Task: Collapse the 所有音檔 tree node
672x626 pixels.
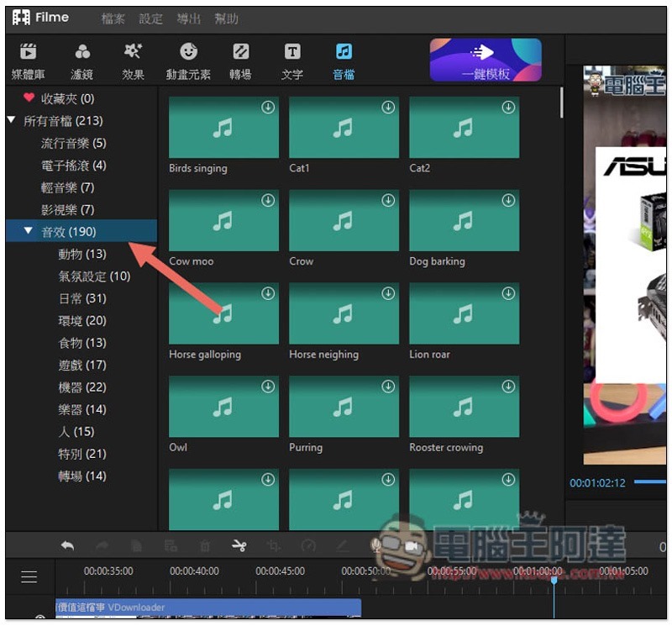Action: [x=11, y=121]
